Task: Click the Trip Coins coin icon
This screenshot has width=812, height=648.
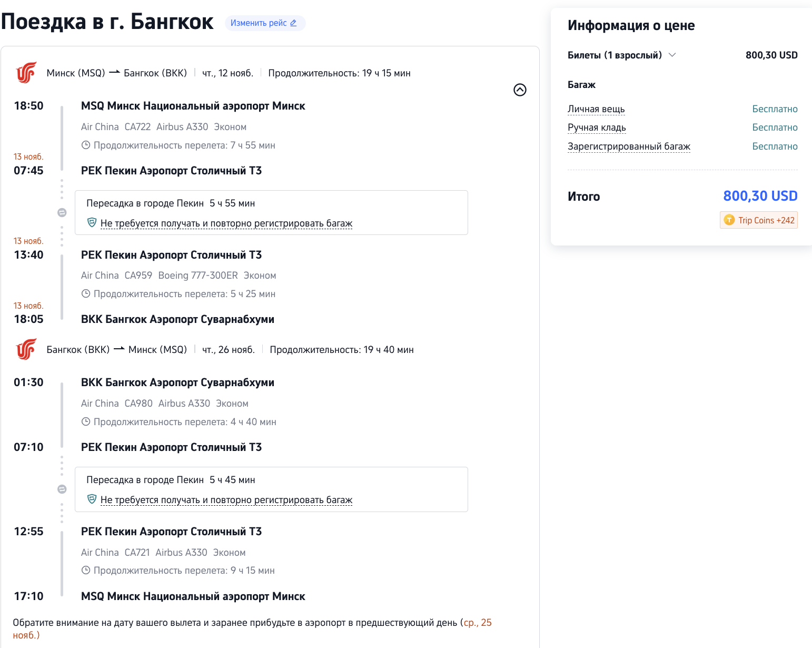Action: 729,220
